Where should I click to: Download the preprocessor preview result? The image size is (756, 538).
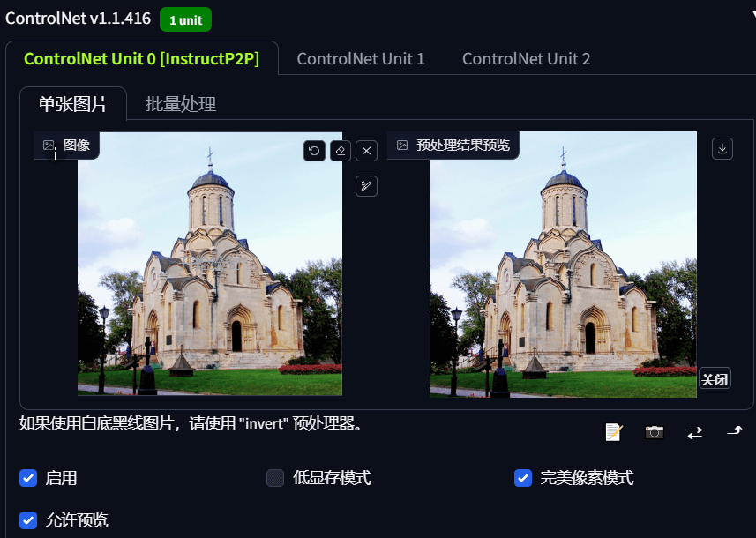tap(722, 149)
